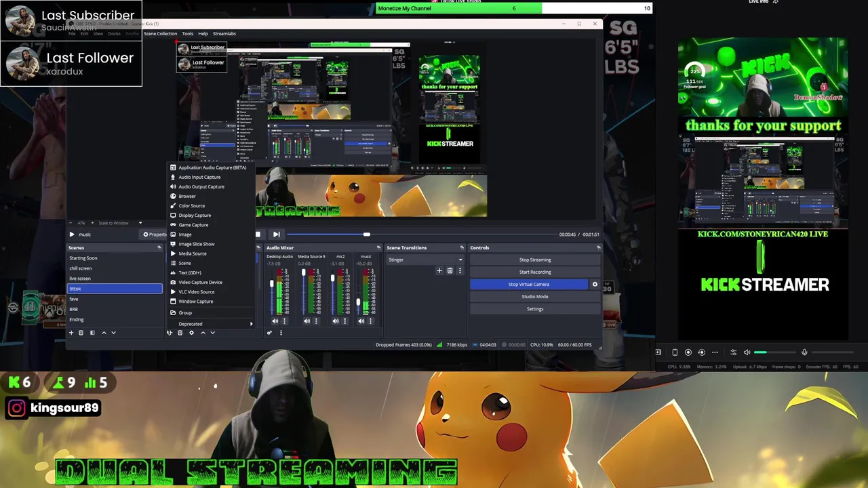
Task: Open advanced audio properties gears icon
Action: (269, 333)
